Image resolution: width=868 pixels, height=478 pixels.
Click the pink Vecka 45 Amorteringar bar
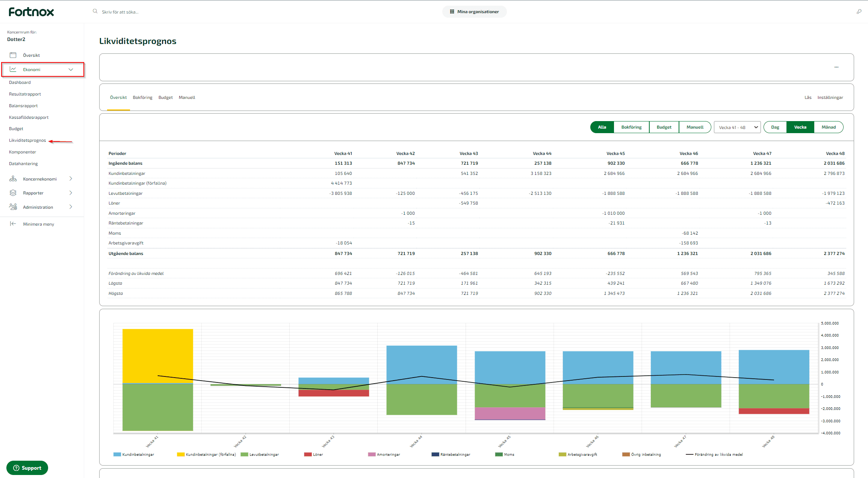pyautogui.click(x=510, y=414)
